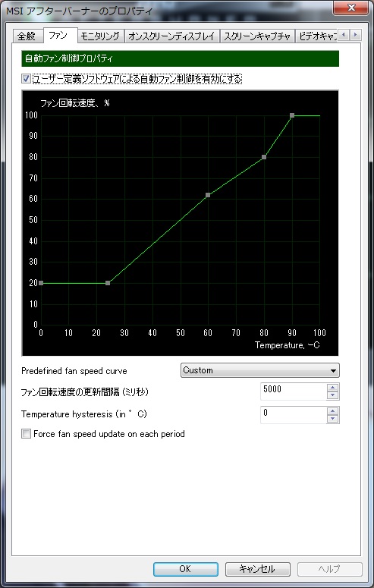Viewport: 374px width, 588px height.
Task: Click the Temperature hysteresis input field
Action: (x=294, y=414)
